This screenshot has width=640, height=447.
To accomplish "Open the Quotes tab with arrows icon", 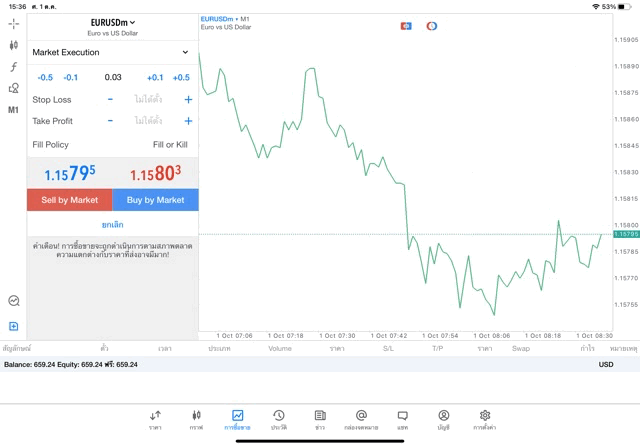I will click(x=155, y=420).
